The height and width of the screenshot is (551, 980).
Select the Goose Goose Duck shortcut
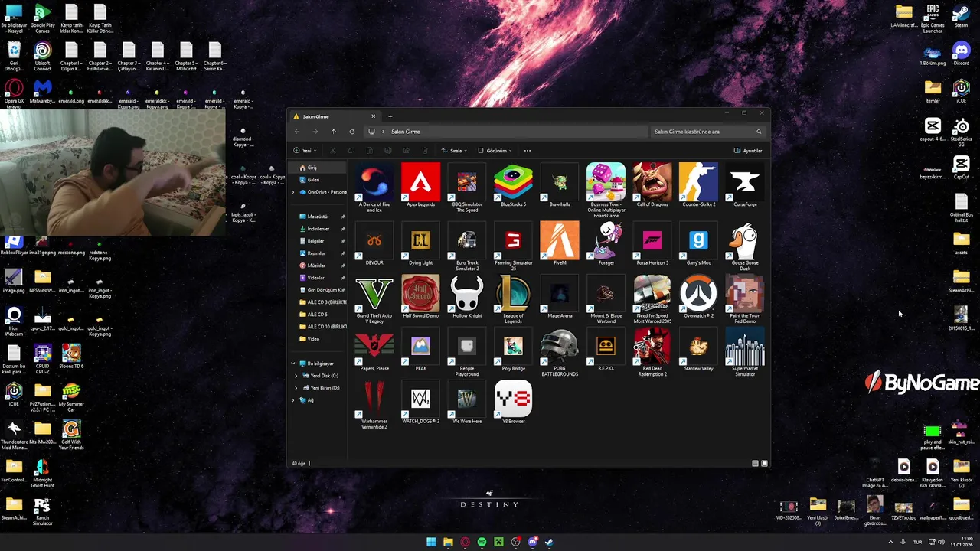point(745,246)
